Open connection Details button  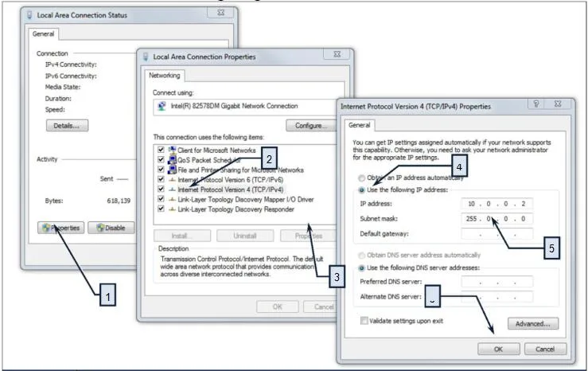coord(68,126)
